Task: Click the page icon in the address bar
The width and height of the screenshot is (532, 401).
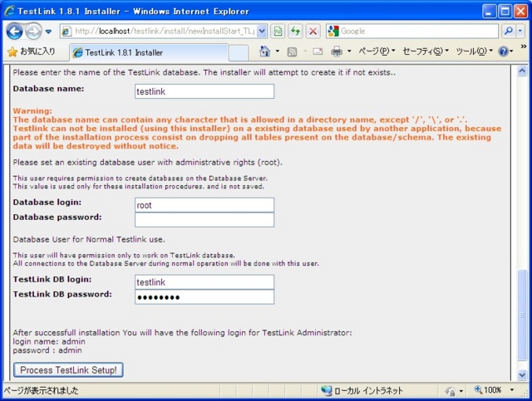Action: [x=66, y=32]
